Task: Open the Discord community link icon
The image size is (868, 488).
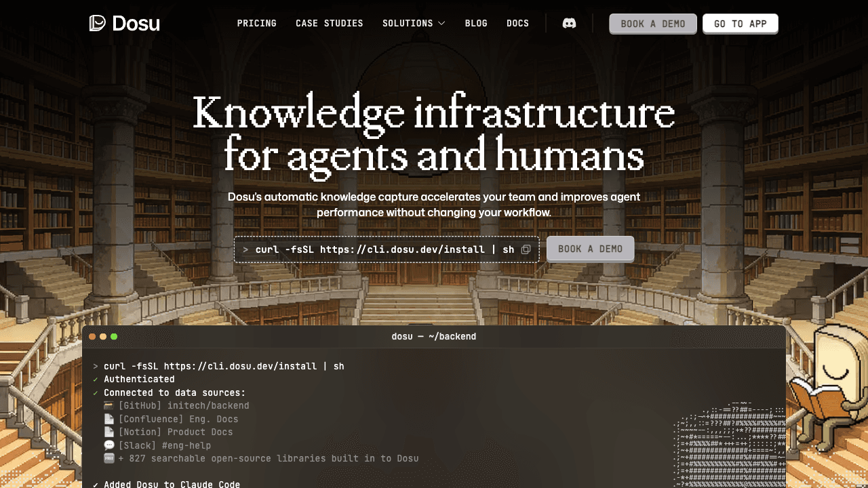Action: pos(570,23)
